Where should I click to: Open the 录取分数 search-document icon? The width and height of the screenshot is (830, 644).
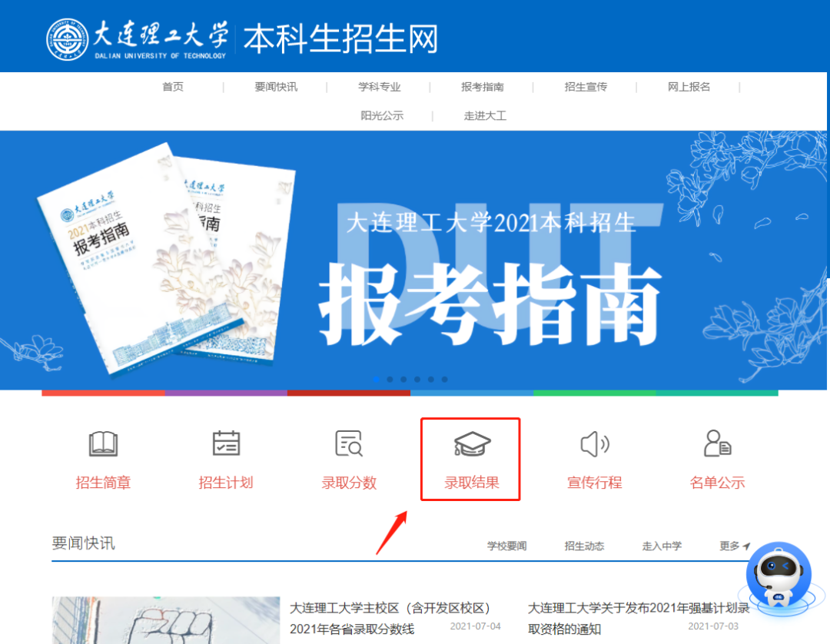[x=349, y=443]
